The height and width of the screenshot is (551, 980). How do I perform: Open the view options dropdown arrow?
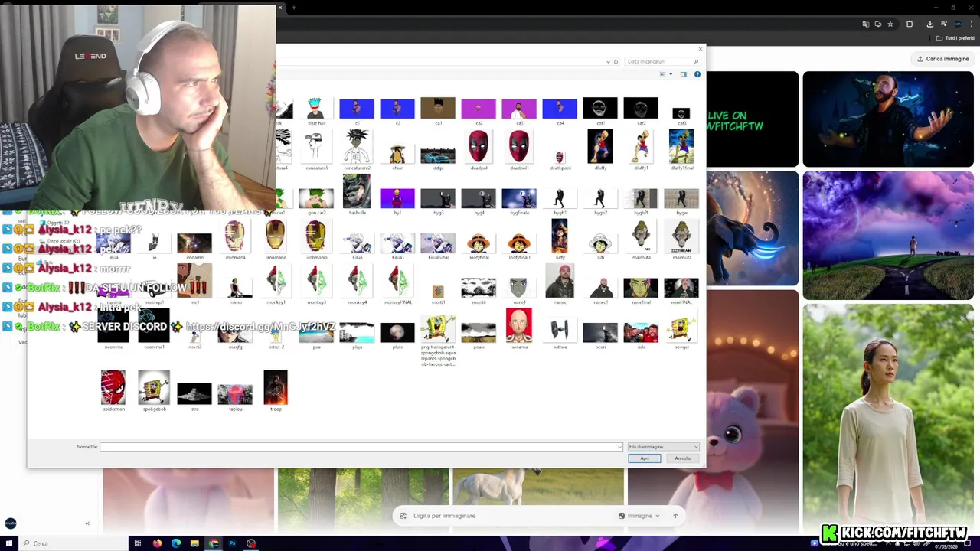tap(671, 74)
